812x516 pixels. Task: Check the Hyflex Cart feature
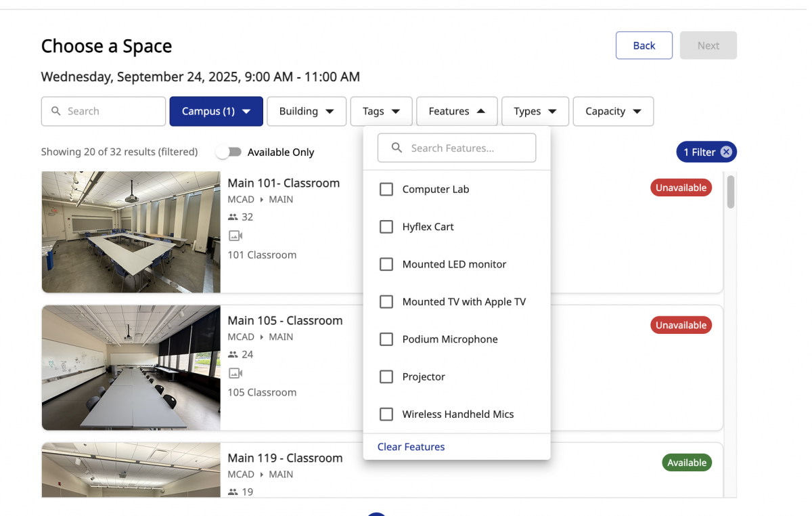(386, 227)
